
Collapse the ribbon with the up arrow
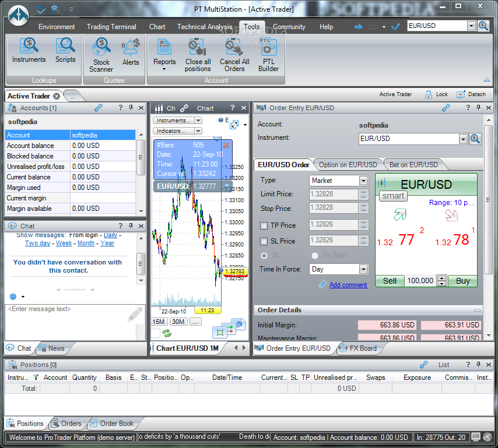[x=486, y=80]
